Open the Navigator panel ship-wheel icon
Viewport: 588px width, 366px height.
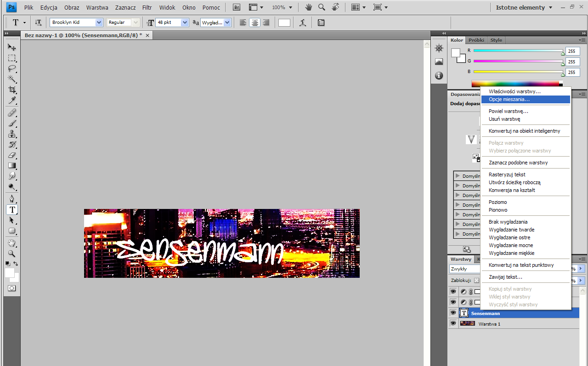(439, 49)
